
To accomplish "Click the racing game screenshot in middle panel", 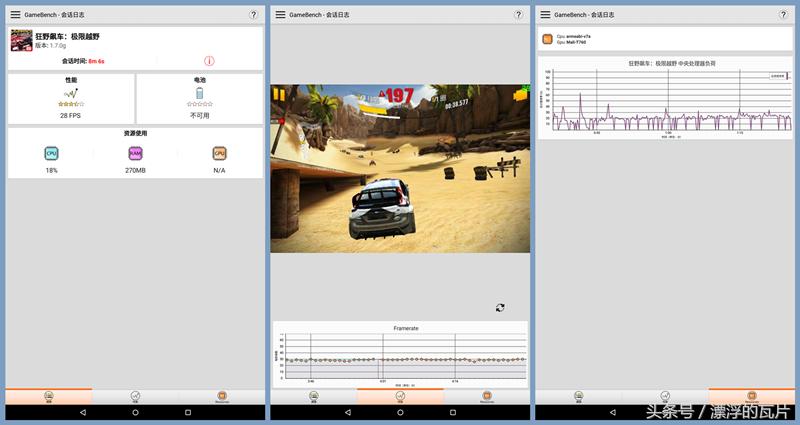I will [x=400, y=168].
